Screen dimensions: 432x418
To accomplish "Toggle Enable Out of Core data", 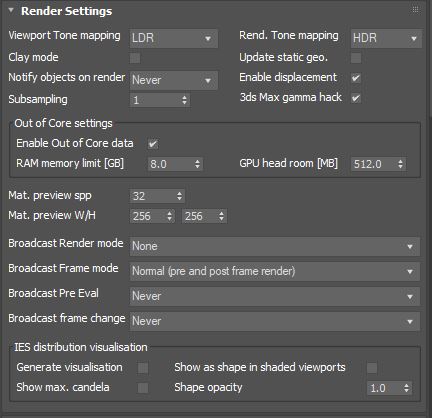I will pos(153,144).
